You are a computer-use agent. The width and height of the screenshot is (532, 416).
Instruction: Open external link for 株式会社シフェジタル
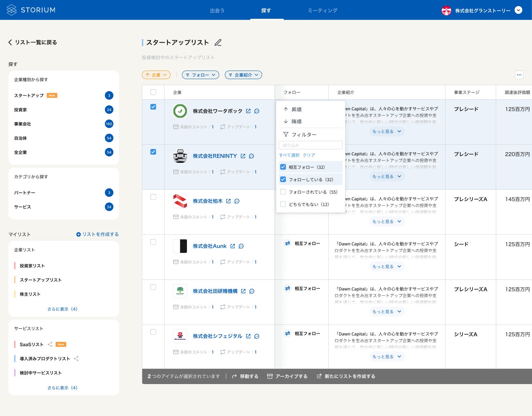[248, 336]
